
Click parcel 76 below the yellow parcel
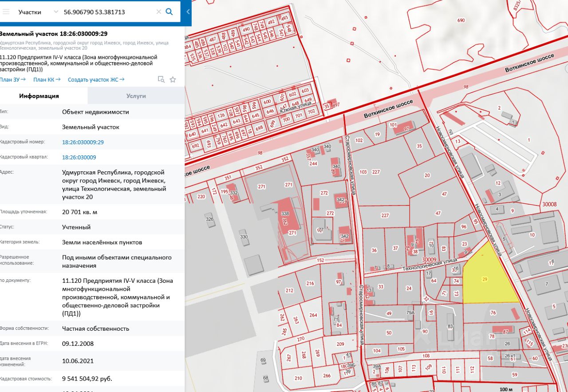point(493,313)
